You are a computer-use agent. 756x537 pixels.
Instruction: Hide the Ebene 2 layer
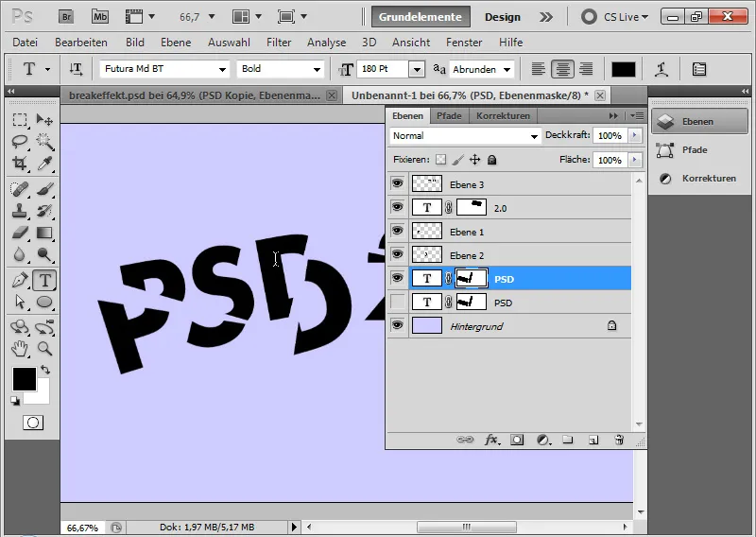tap(397, 254)
